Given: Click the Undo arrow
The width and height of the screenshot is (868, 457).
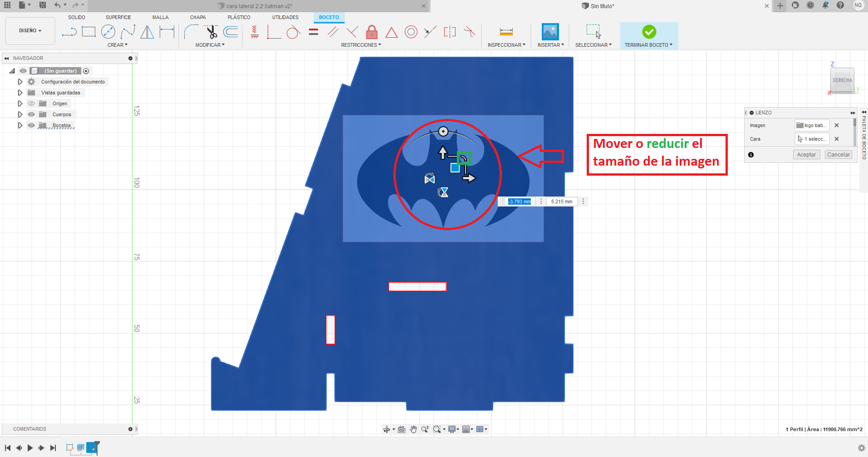Looking at the screenshot, I should point(57,5).
